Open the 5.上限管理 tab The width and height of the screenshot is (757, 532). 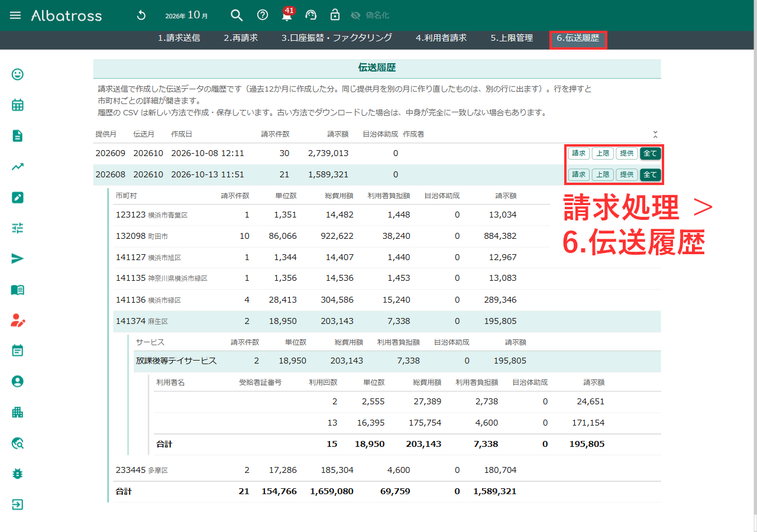click(512, 38)
